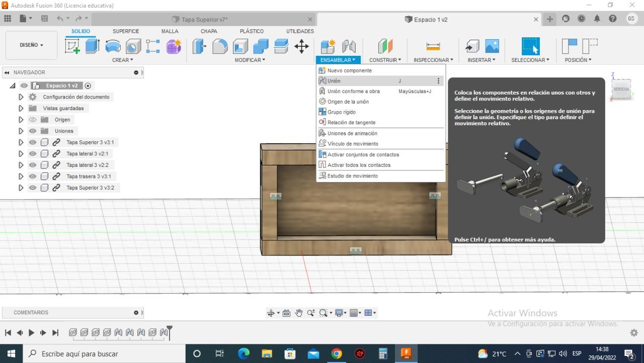Select the Combine tool
This screenshot has height=363, width=644.
click(261, 46)
